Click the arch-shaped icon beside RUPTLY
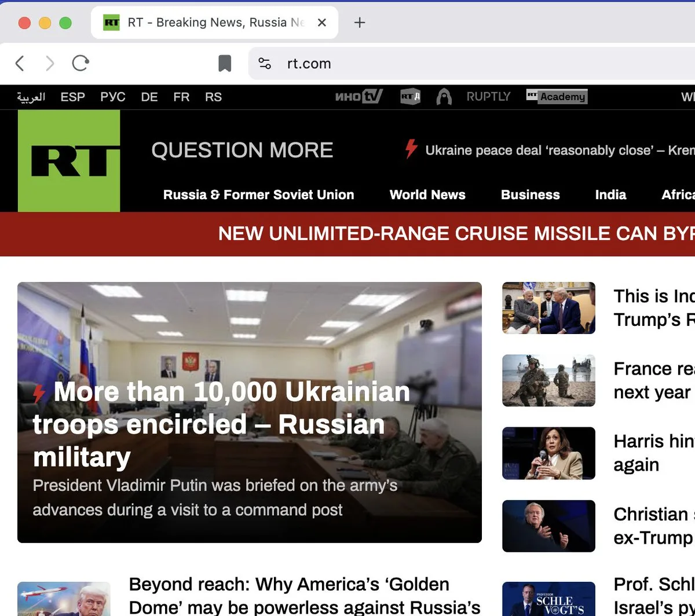 444,97
